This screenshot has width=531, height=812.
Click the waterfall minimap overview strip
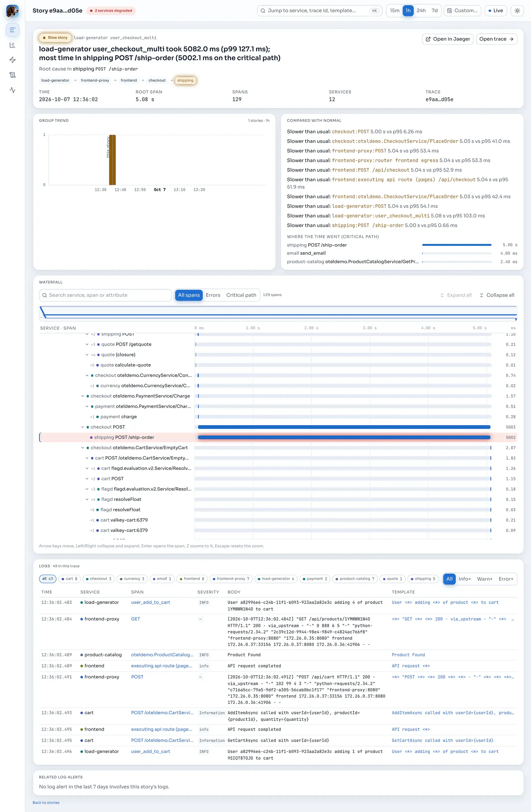[x=278, y=313]
